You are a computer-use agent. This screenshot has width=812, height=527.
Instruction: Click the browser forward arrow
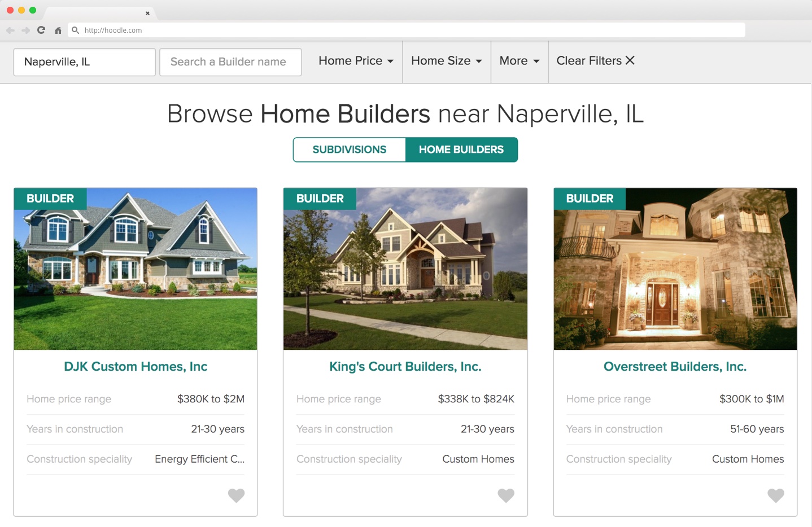[x=25, y=30]
